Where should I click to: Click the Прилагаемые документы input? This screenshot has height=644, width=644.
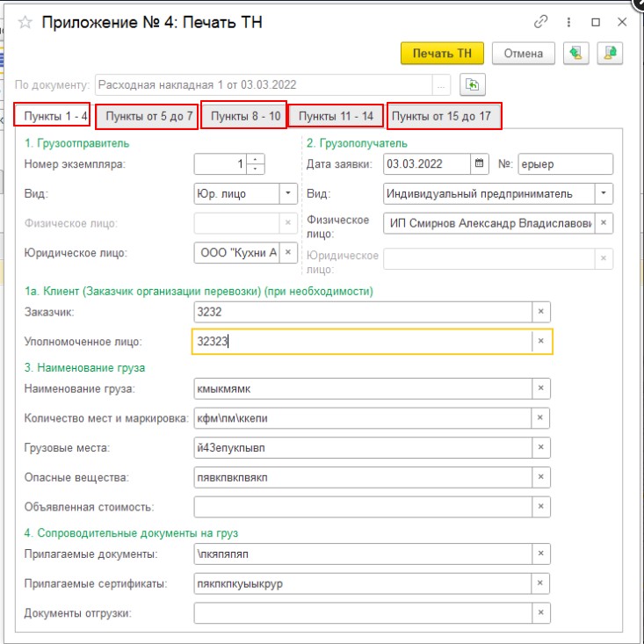363,554
